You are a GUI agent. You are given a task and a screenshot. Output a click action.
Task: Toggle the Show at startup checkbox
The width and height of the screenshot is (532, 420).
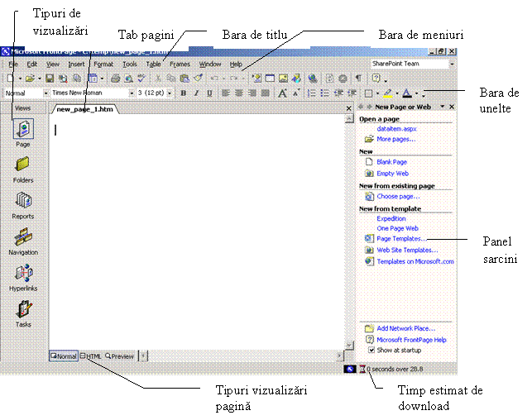(x=371, y=350)
